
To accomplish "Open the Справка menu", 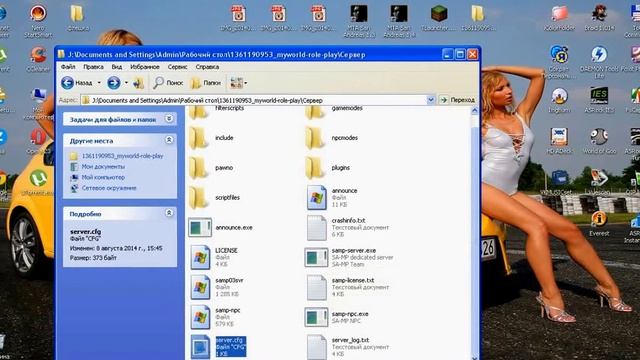I will 207,67.
